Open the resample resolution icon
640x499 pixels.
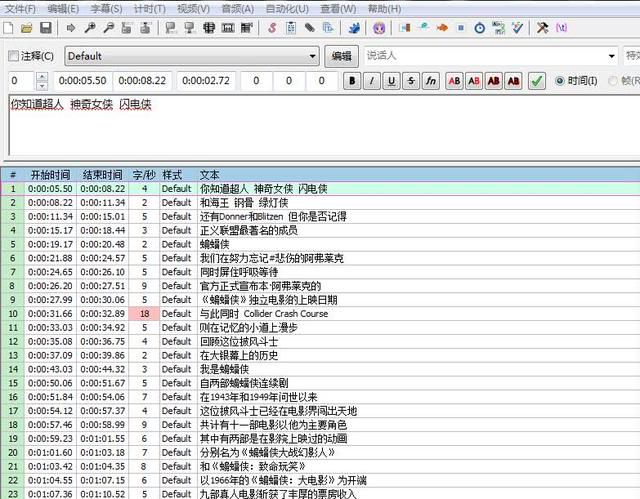click(x=461, y=28)
